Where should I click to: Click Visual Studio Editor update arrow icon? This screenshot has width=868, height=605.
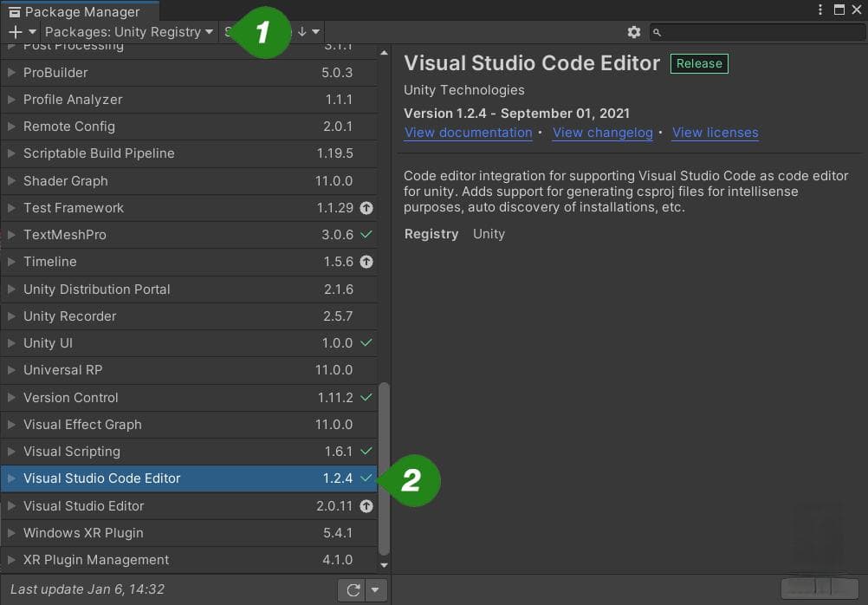366,506
